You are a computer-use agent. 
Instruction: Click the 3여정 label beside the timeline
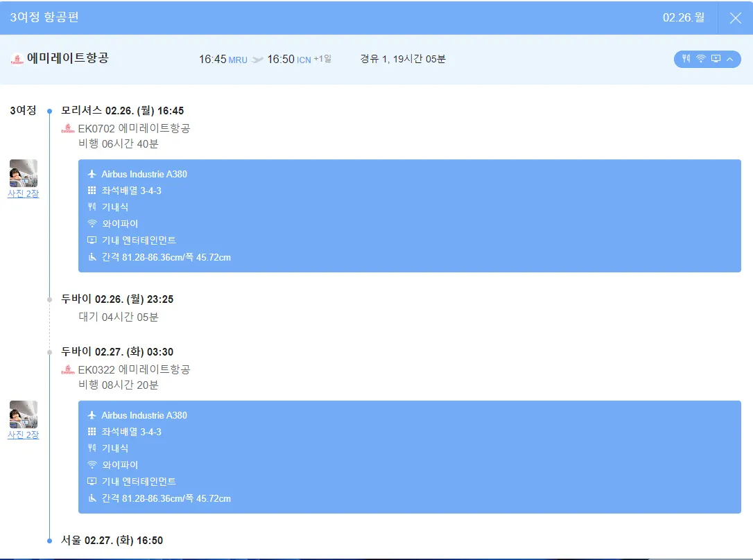point(23,110)
